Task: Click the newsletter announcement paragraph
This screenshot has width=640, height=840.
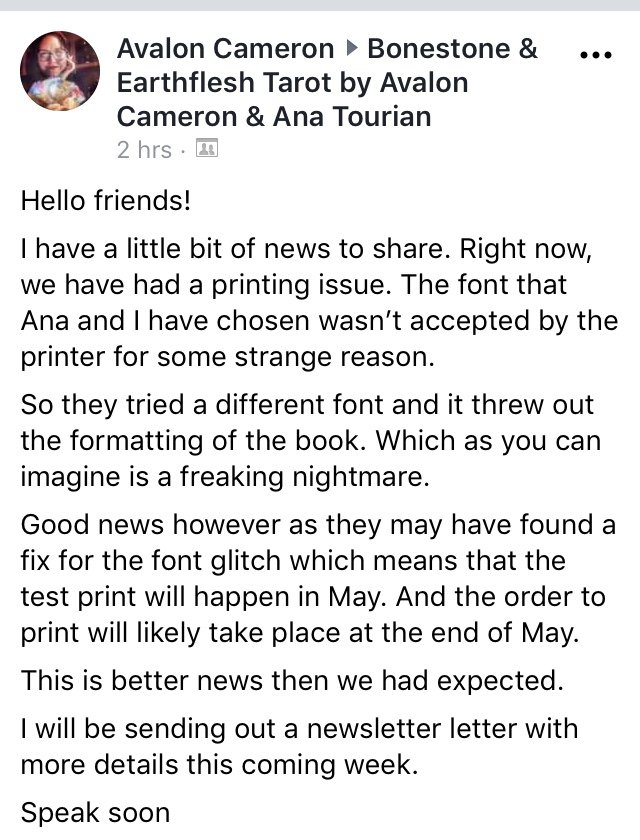Action: click(x=299, y=744)
